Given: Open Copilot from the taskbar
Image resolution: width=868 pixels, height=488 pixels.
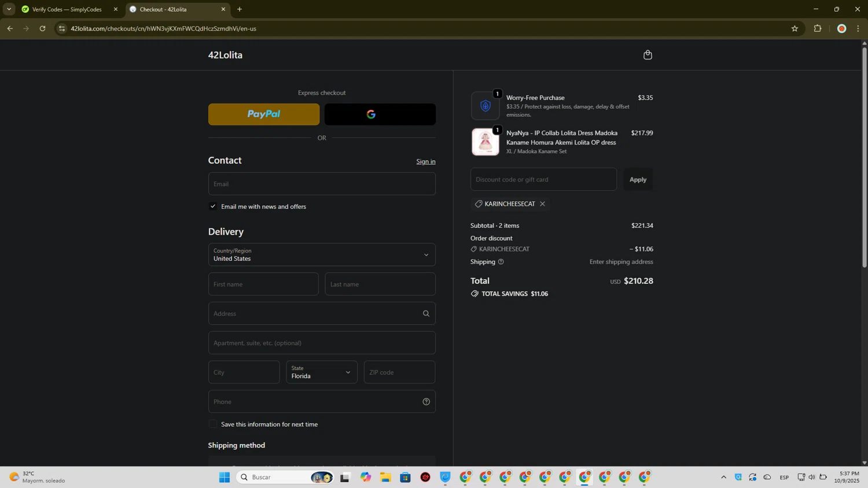Looking at the screenshot, I should [366, 477].
